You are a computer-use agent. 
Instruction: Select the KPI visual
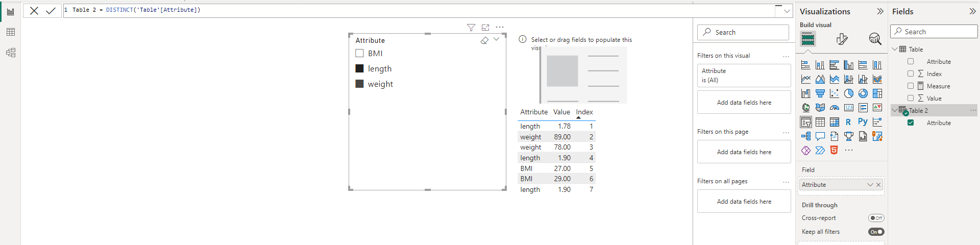point(877,108)
